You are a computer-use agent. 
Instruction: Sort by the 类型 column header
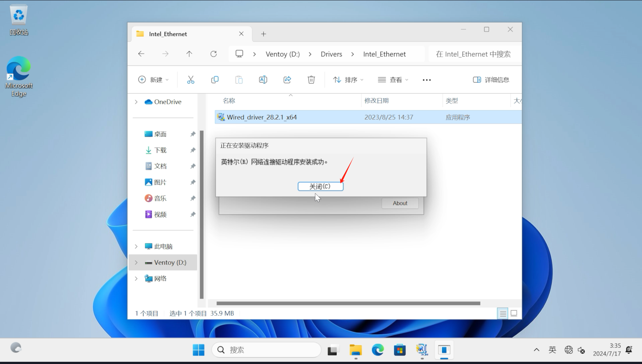click(x=452, y=100)
